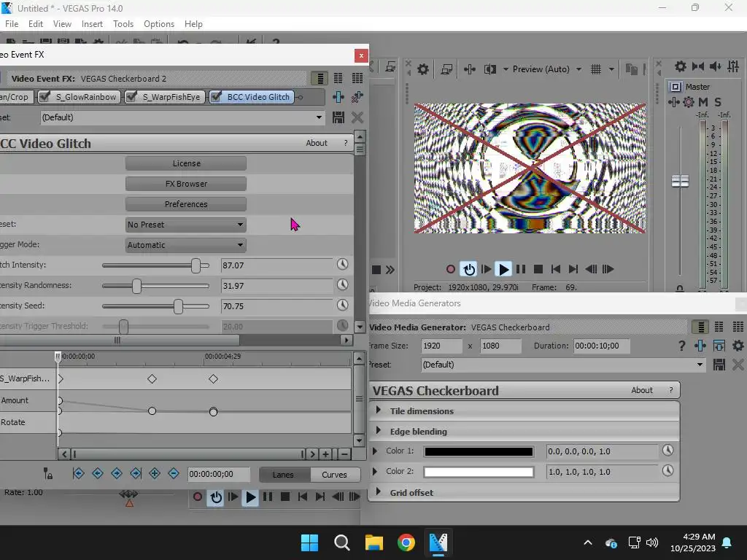Switch keyframe view to Lanes
Viewport: 747px width, 560px height.
pyautogui.click(x=285, y=475)
